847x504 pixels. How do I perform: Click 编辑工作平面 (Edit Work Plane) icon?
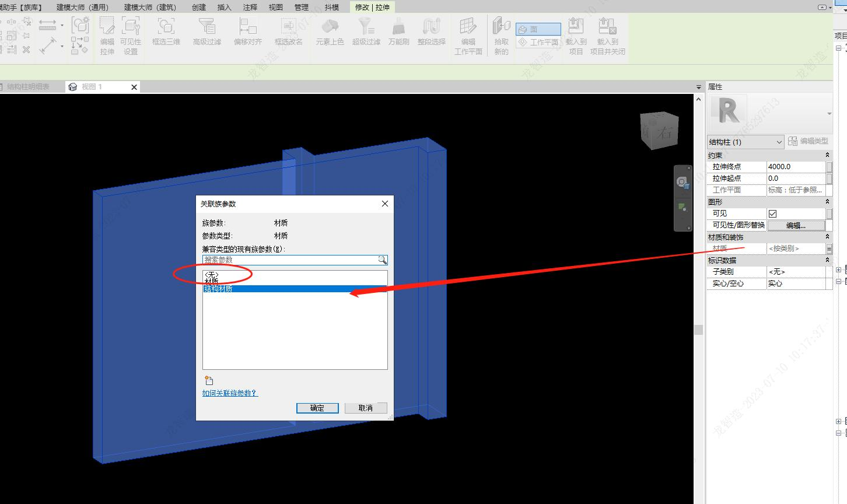pos(468,35)
